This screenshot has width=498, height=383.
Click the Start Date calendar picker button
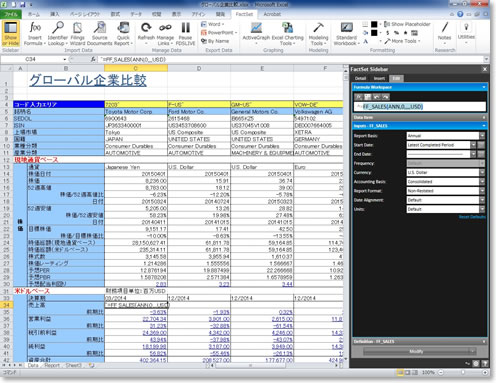click(481, 145)
